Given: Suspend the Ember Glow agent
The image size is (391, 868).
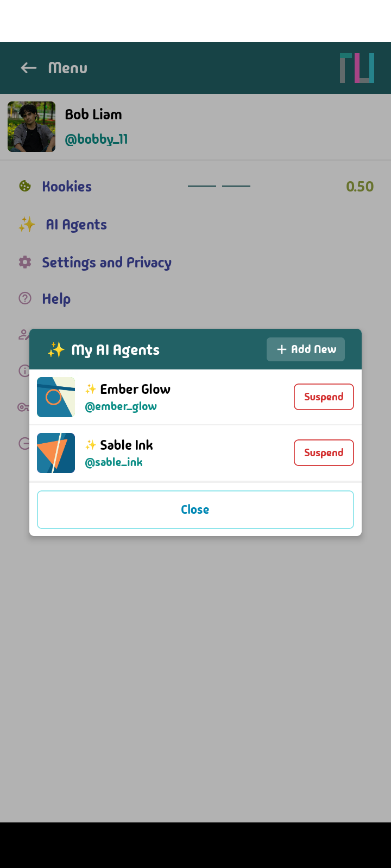Looking at the screenshot, I should pyautogui.click(x=324, y=397).
